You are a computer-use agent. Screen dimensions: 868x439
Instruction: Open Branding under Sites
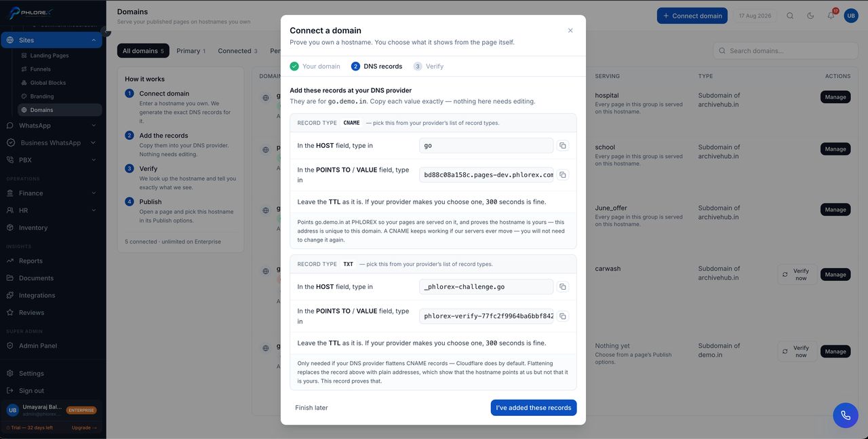(x=42, y=96)
